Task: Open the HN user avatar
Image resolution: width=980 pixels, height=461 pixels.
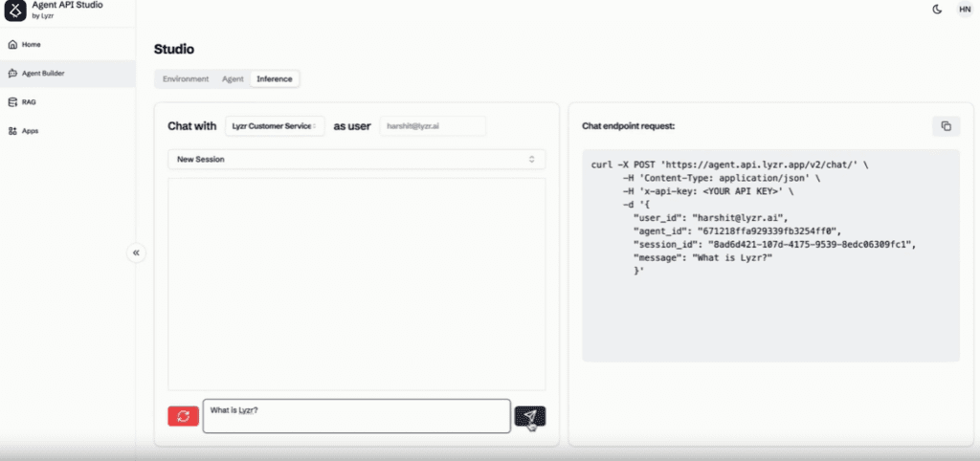Action: coord(965,10)
